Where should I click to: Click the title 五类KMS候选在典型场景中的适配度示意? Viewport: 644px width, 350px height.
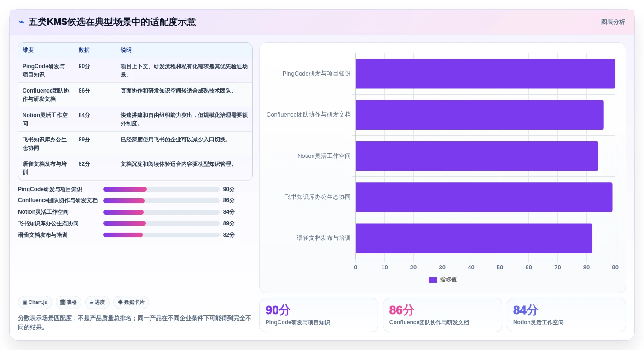tap(112, 22)
